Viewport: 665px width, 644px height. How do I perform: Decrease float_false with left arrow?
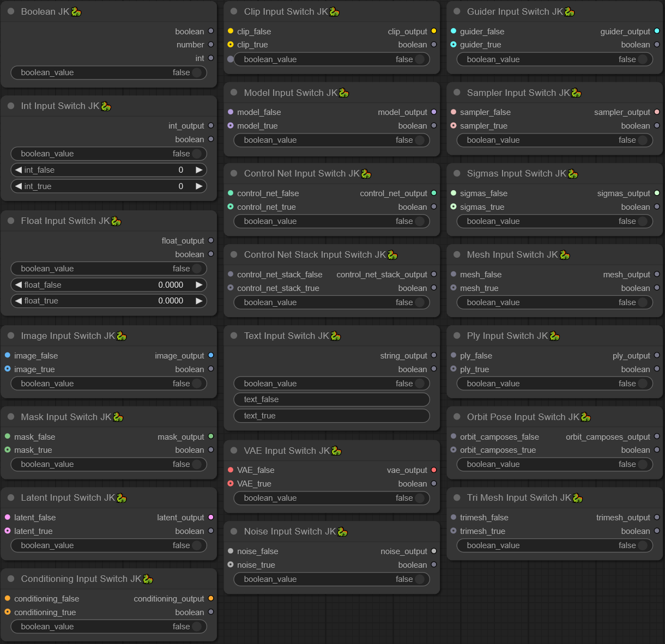click(19, 285)
